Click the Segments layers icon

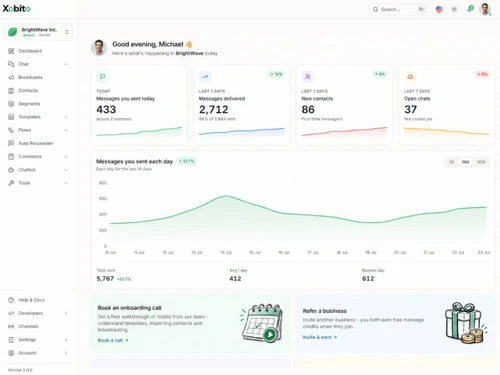coord(11,104)
